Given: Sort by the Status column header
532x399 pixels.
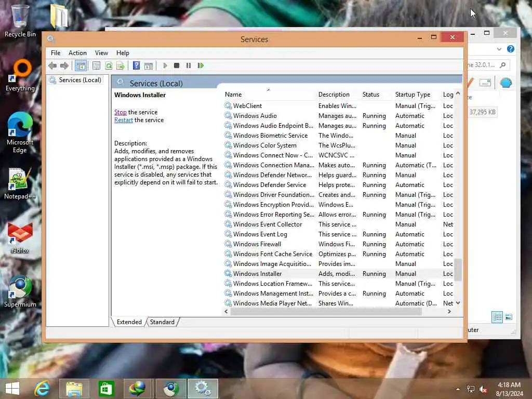Looking at the screenshot, I should 377,95.
